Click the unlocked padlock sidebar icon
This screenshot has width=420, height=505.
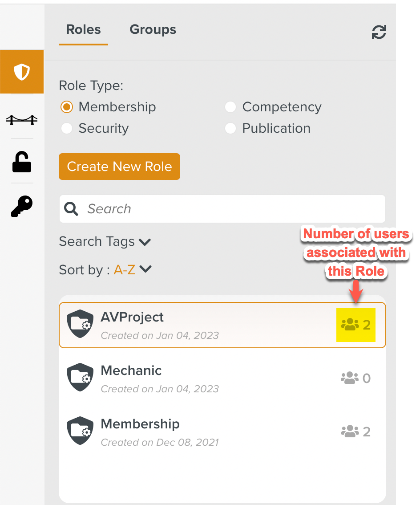point(22,162)
